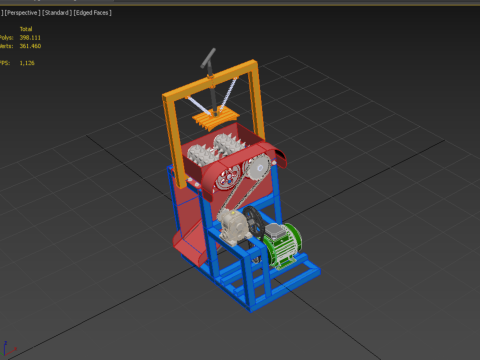
Task: Open the [Standard] shading label menu
Action: 57,13
